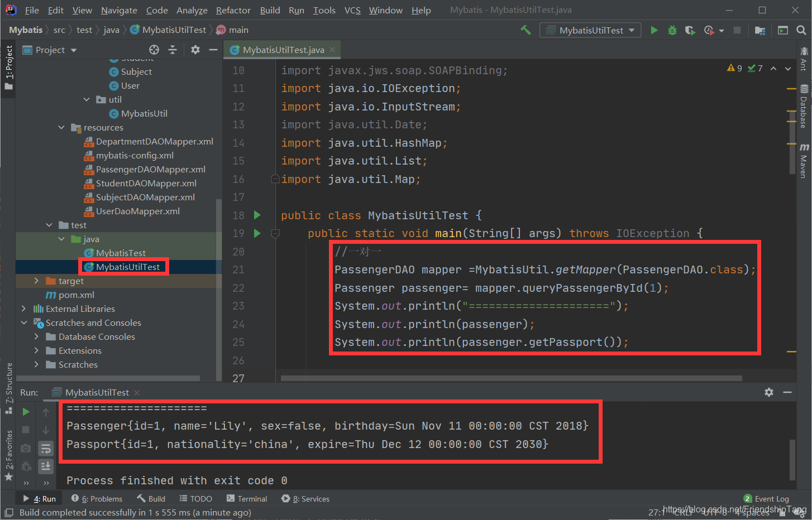
Task: Click the Run panel stop icon
Action: coord(26,430)
